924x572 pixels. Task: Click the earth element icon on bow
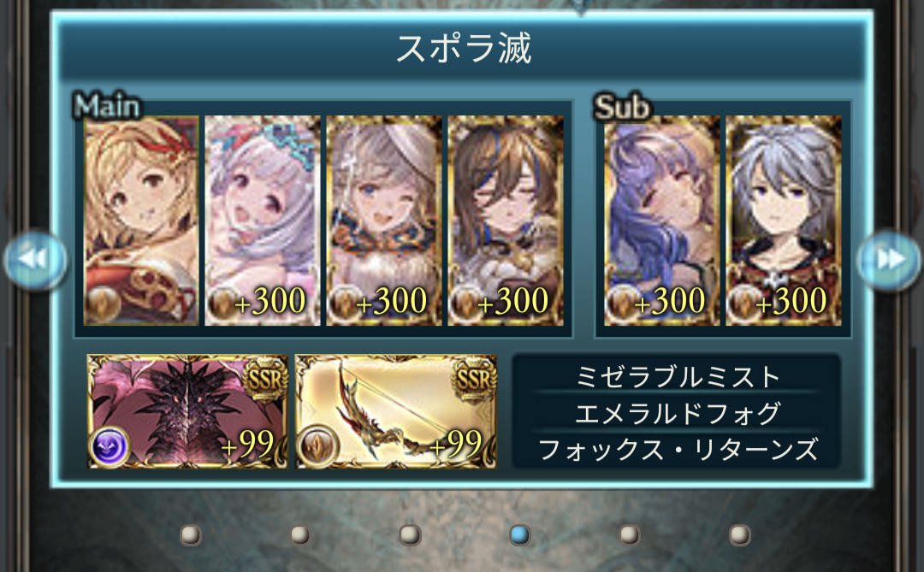[x=318, y=446]
